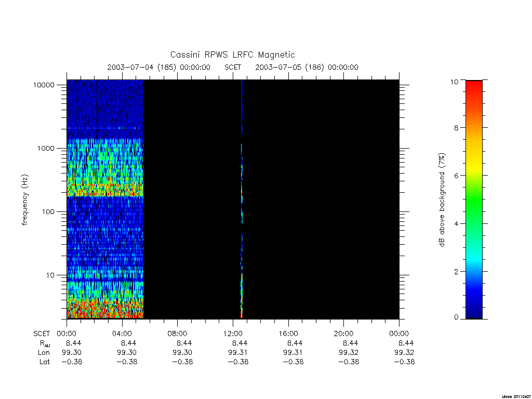Click the SCET row label under the plot

(42, 334)
